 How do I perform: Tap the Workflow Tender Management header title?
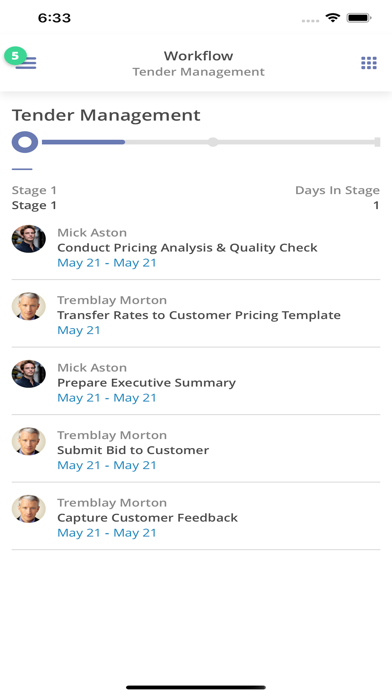point(198,63)
